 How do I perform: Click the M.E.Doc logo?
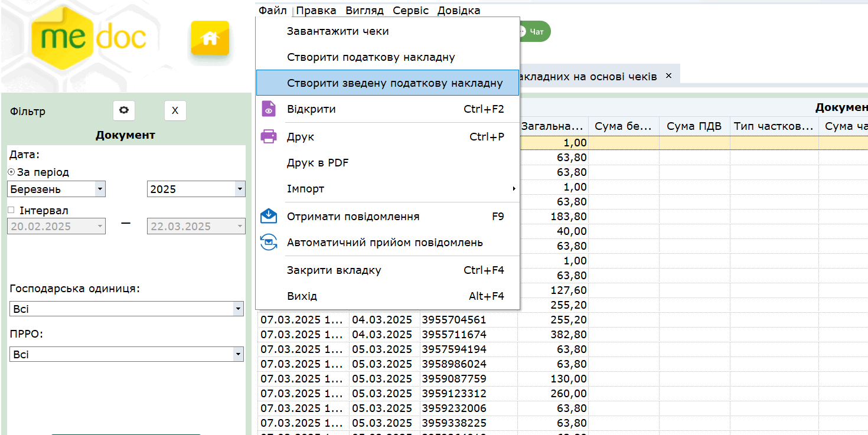pyautogui.click(x=89, y=37)
